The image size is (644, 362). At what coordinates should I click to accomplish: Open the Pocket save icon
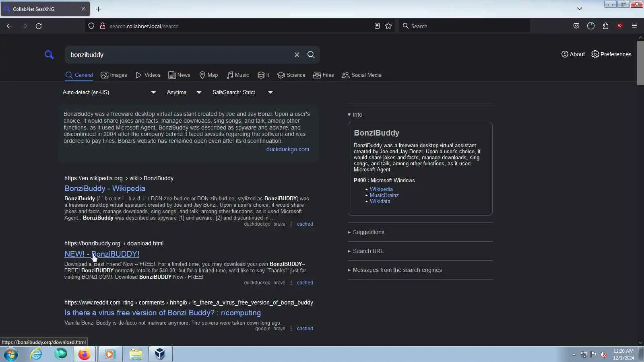[576, 26]
